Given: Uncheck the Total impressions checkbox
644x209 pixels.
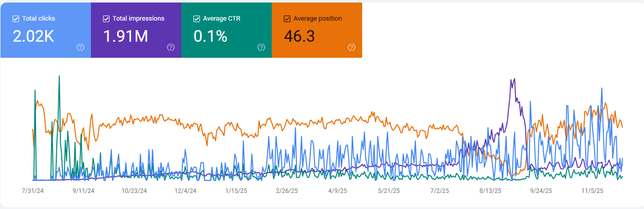Looking at the screenshot, I should click(106, 19).
